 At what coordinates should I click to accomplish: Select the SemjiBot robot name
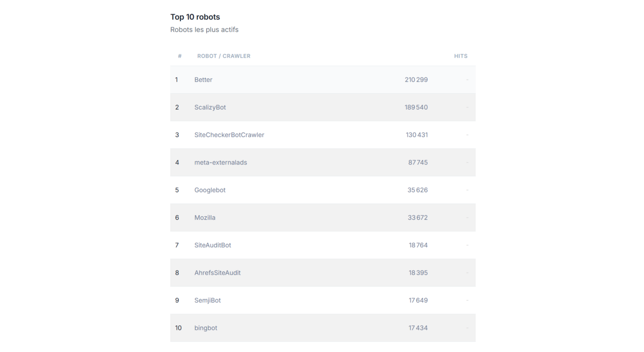point(207,301)
